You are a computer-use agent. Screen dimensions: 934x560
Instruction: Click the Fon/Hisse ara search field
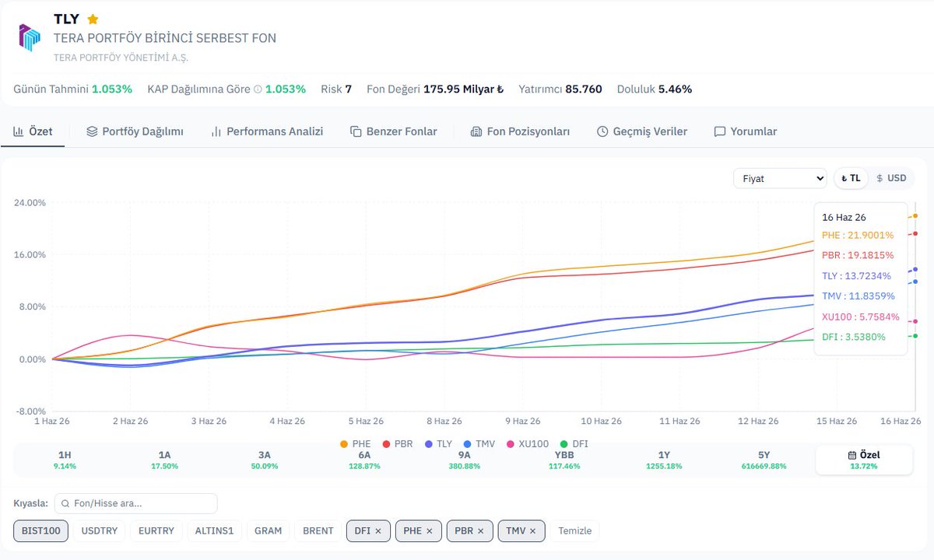(135, 503)
